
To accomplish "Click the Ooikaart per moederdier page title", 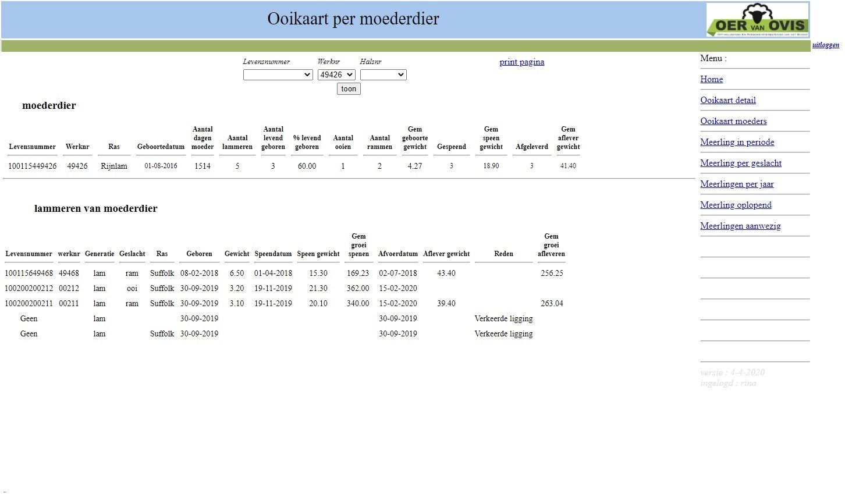I will point(353,19).
